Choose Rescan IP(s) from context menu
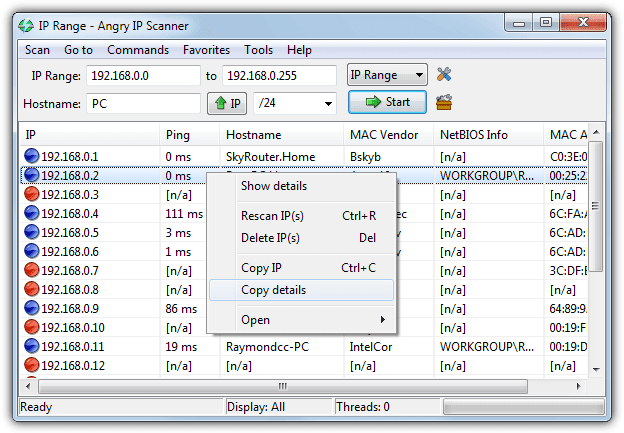Image resolution: width=624 pixels, height=433 pixels. tap(301, 216)
